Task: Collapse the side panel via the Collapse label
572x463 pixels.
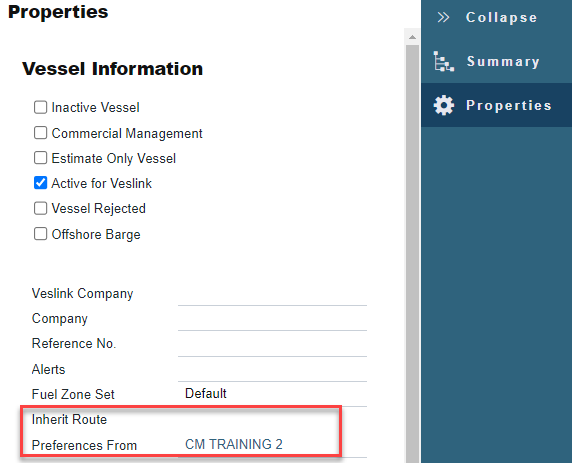Action: (x=501, y=18)
